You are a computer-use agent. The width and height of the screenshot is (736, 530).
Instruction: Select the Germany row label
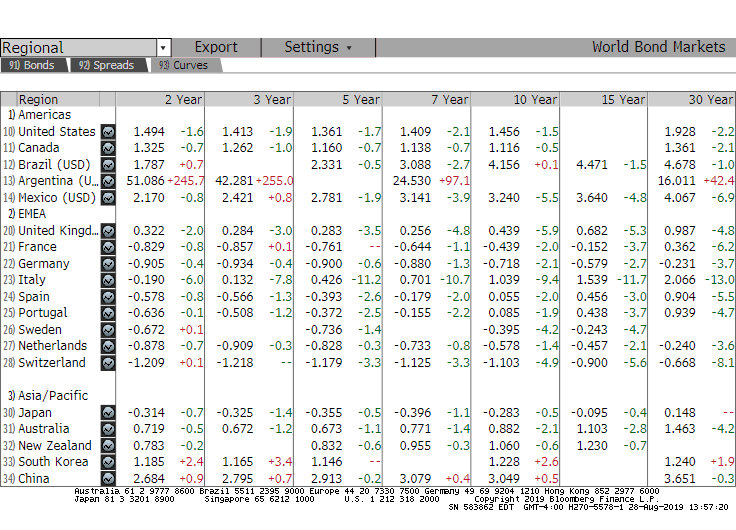click(x=44, y=264)
